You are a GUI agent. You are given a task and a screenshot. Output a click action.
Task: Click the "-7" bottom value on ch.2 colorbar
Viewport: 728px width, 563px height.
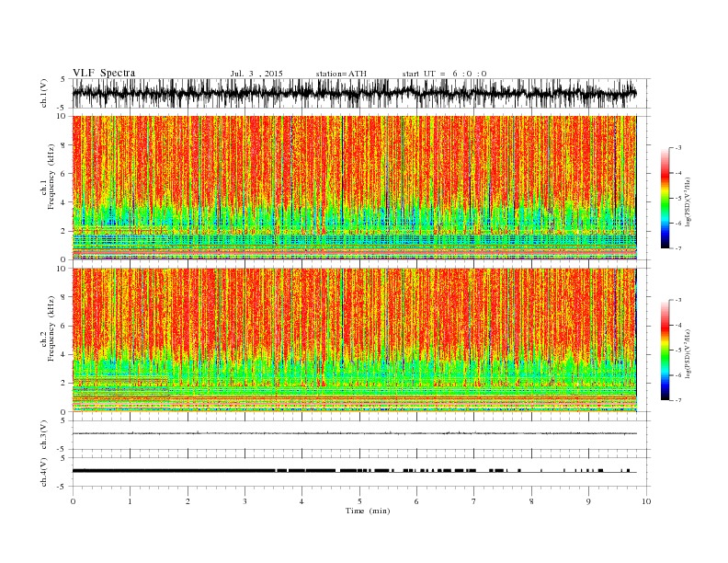click(x=678, y=400)
